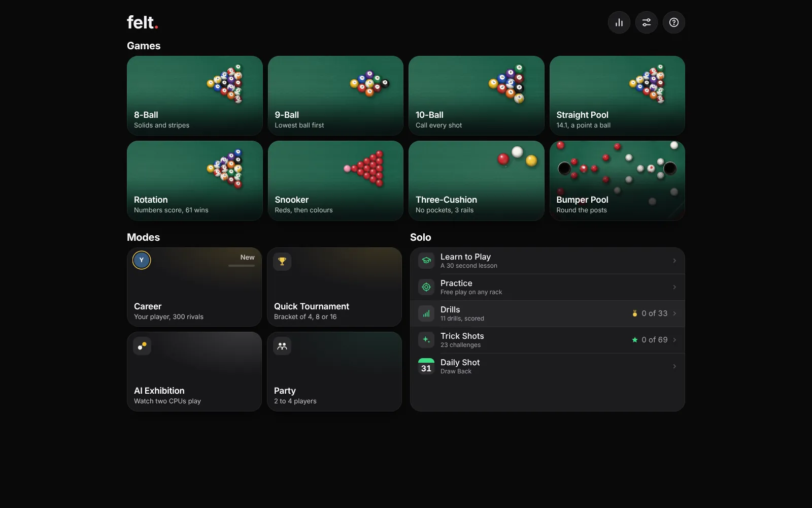
Task: Pick the Rotation game card
Action: (195, 181)
